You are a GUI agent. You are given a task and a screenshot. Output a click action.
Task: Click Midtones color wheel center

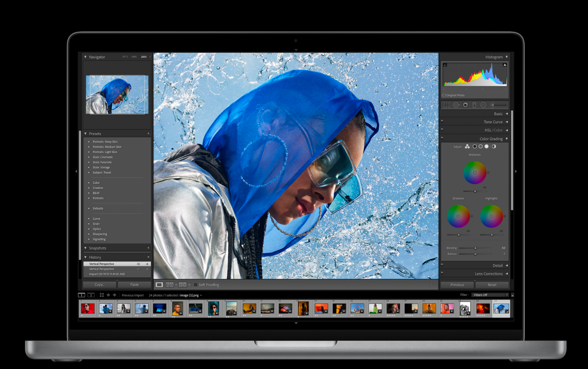[475, 173]
